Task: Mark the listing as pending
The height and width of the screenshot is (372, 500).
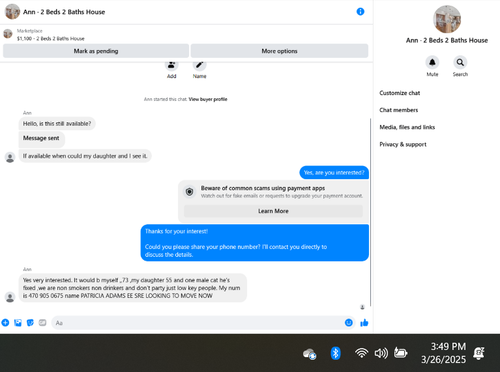Action: 96,51
